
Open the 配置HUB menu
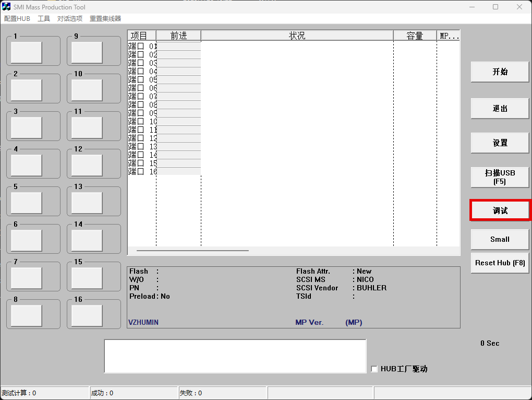[x=17, y=19]
